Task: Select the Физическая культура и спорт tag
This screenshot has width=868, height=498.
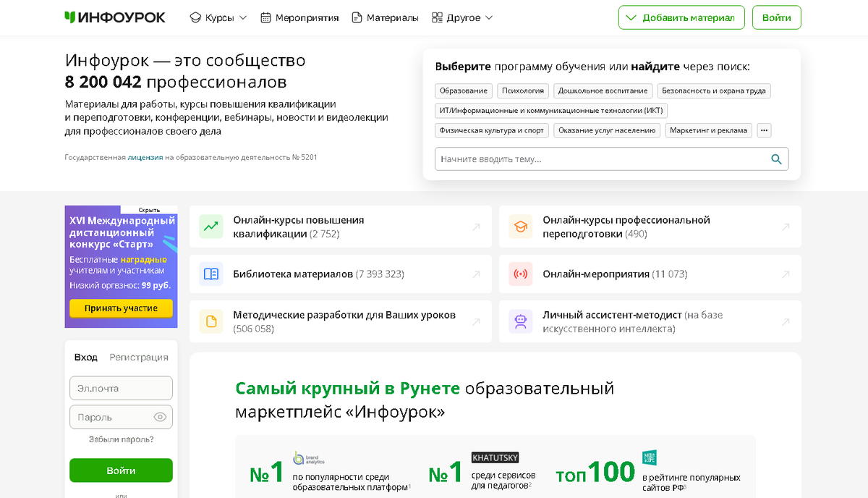Action: click(x=492, y=130)
